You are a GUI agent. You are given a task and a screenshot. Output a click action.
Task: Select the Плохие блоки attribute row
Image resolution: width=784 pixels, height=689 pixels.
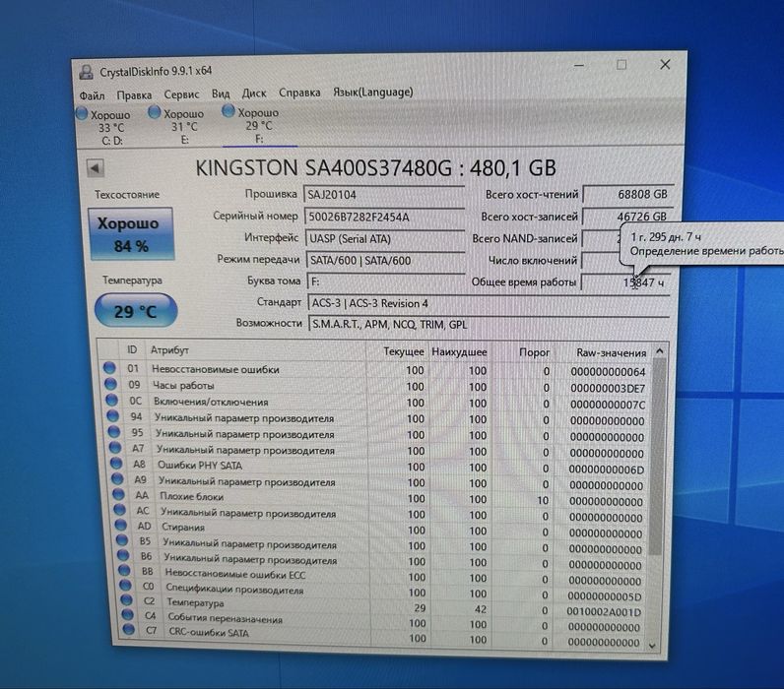(x=379, y=499)
